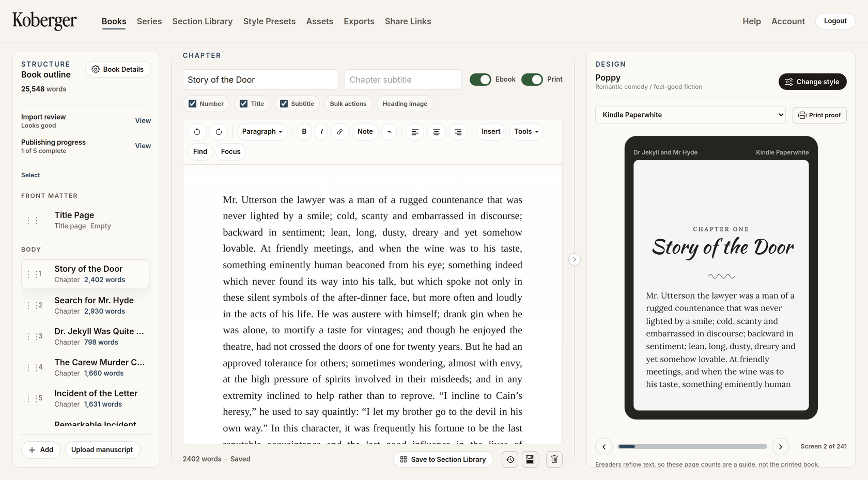
Task: Toggle italic formatting
Action: pyautogui.click(x=321, y=132)
